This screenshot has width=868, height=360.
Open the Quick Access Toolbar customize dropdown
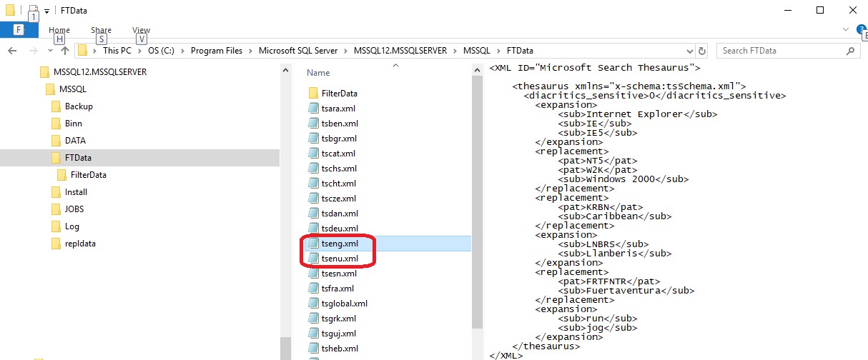click(x=46, y=11)
